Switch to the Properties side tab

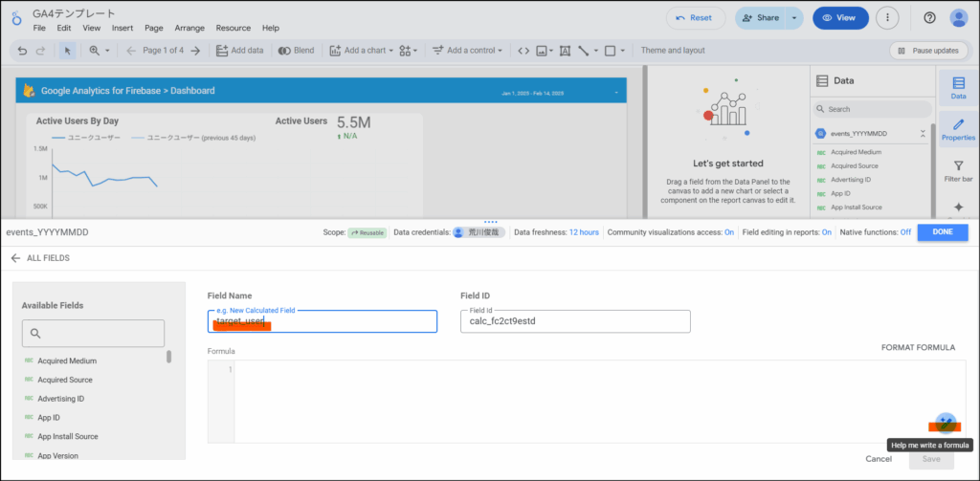958,129
